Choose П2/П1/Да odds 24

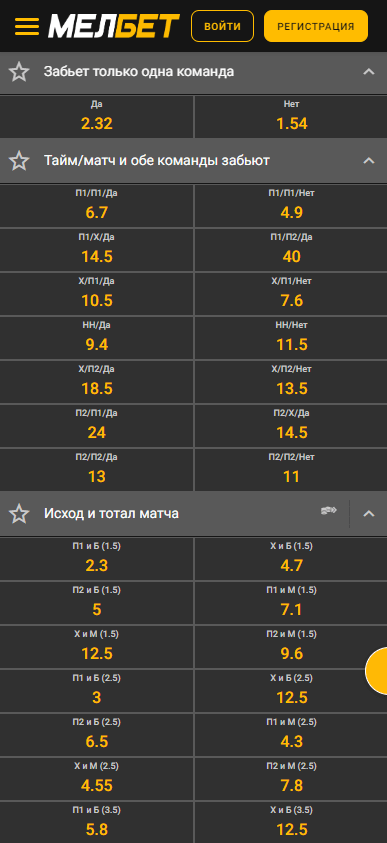(x=97, y=426)
